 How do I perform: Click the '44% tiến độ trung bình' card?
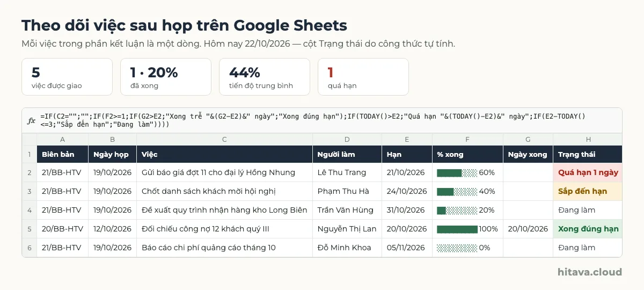click(x=265, y=77)
